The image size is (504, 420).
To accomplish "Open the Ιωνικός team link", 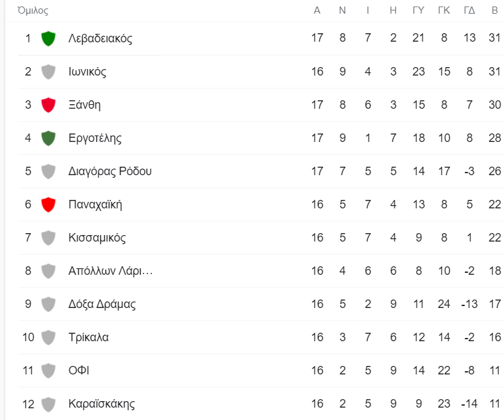I will pyautogui.click(x=87, y=72).
